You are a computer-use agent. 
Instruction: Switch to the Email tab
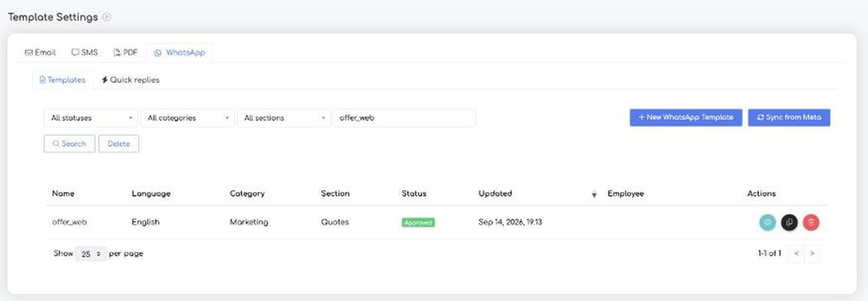(x=40, y=52)
